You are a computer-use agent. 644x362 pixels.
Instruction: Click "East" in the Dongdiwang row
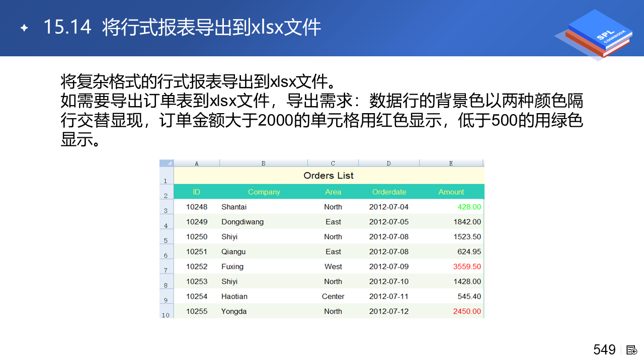(333, 222)
